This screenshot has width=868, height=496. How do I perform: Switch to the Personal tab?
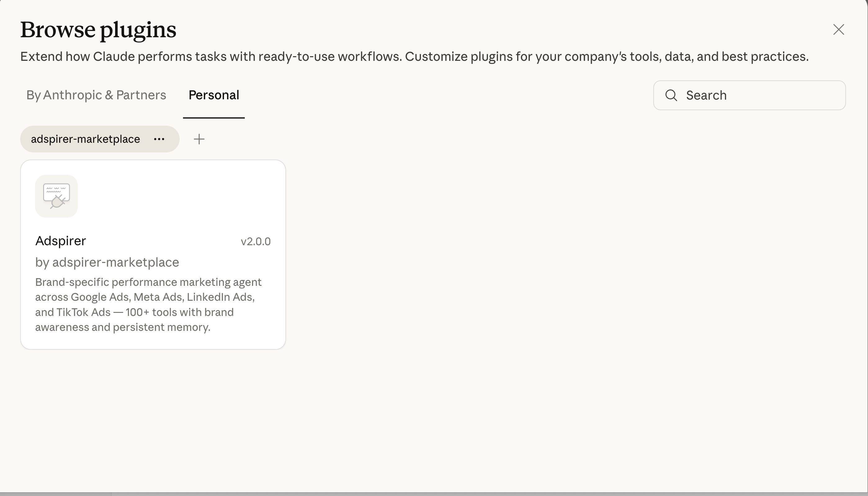pyautogui.click(x=214, y=95)
